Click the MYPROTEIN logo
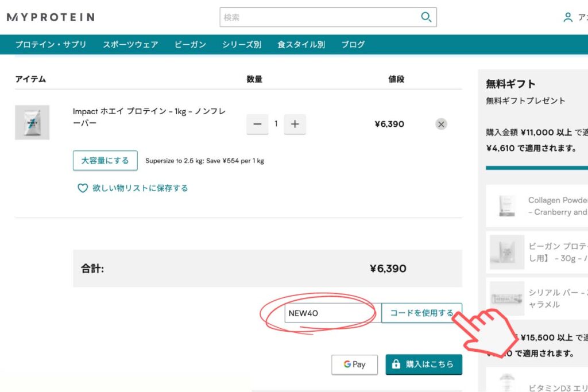This screenshot has height=392, width=588. tap(51, 17)
